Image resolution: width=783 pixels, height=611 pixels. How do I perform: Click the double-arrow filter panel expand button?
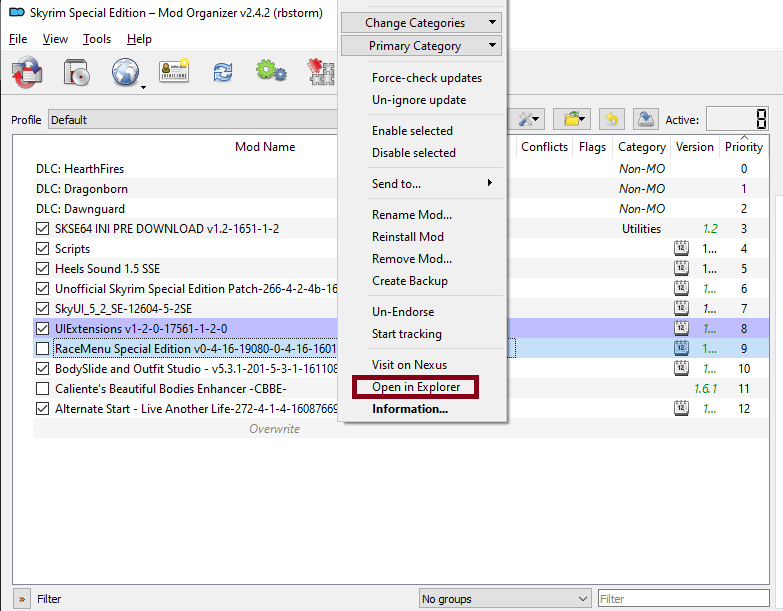(x=21, y=599)
